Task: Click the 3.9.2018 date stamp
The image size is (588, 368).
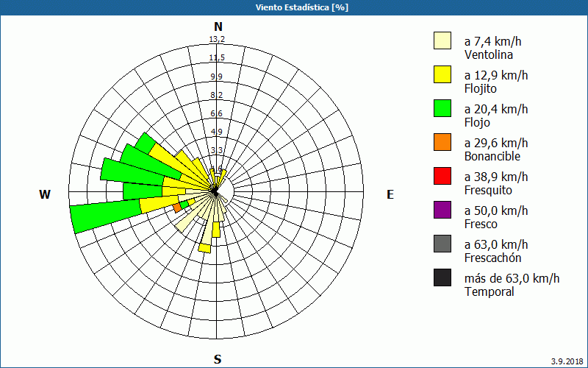Action: (x=567, y=361)
